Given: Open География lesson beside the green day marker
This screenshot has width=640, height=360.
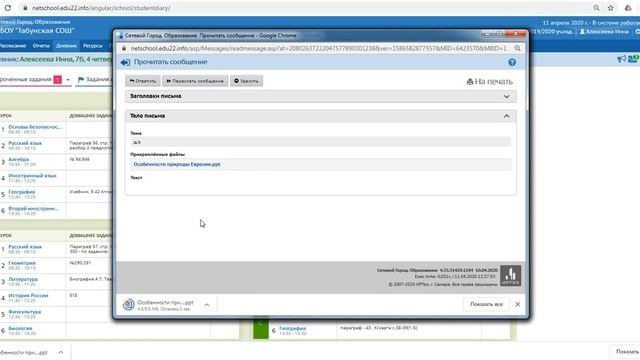Looking at the screenshot, I should click(x=293, y=328).
